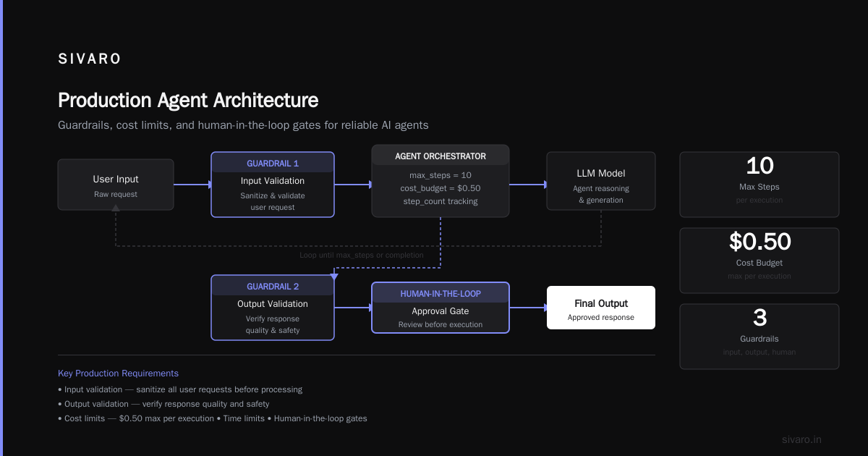This screenshot has width=868, height=456.
Task: Select the Max Steps stat label
Action: click(759, 187)
